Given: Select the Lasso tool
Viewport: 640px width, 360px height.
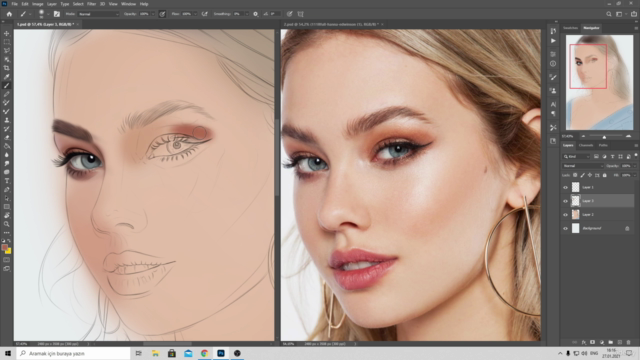Looking at the screenshot, I should pos(7,51).
